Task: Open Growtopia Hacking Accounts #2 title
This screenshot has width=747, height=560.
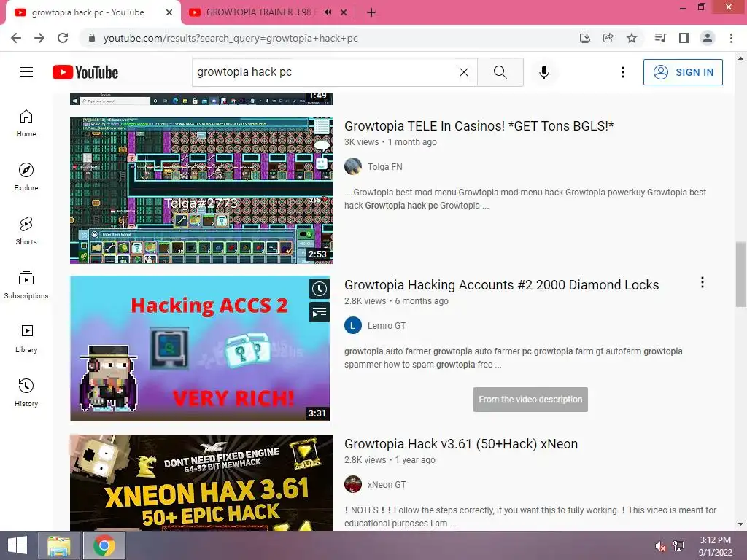Action: (x=502, y=285)
